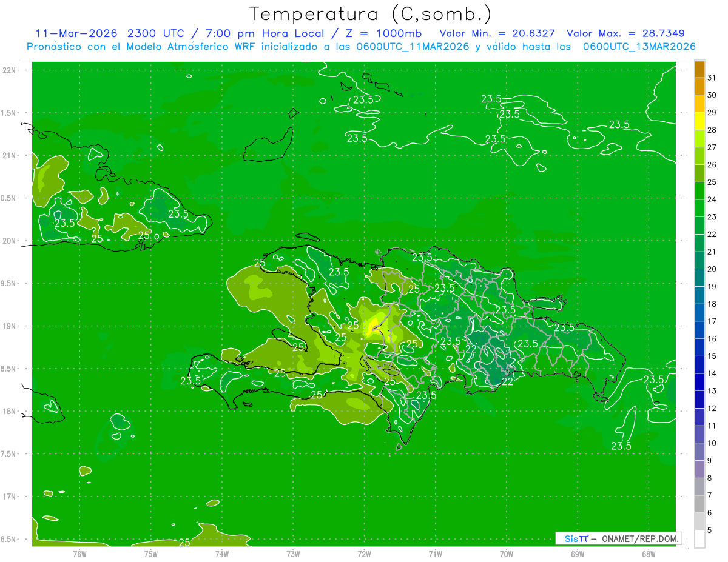
Task: Click the colorbar swatch between 23 and 24
Action: point(699,209)
